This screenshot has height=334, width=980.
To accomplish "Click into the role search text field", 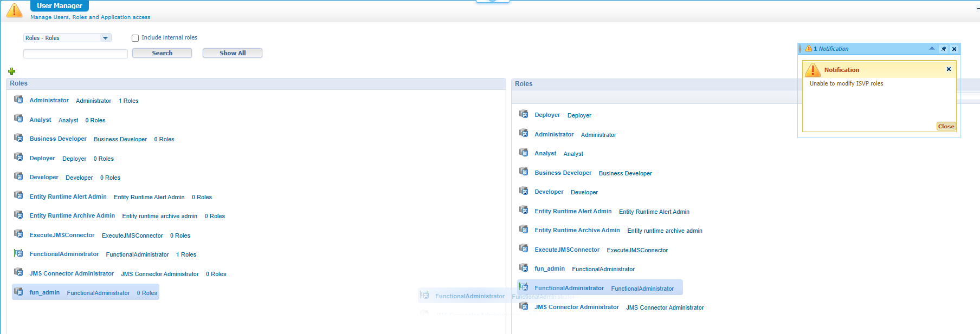I will (75, 54).
